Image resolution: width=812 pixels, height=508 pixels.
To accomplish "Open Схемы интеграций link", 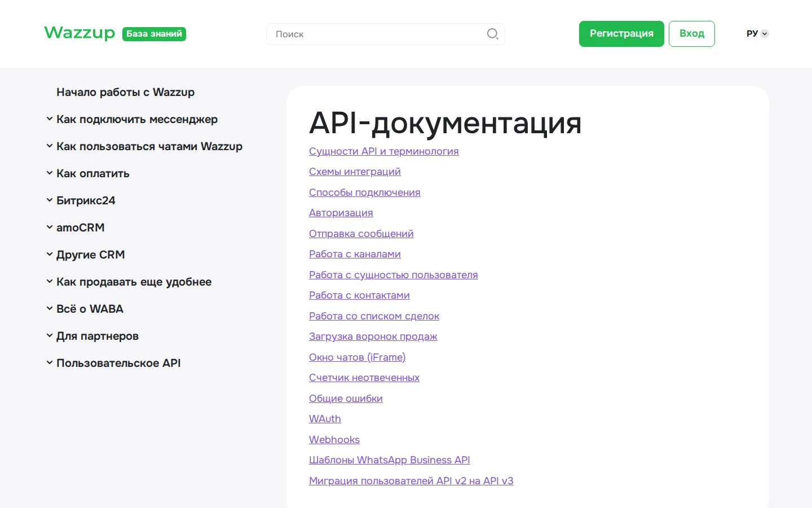I will pyautogui.click(x=355, y=172).
